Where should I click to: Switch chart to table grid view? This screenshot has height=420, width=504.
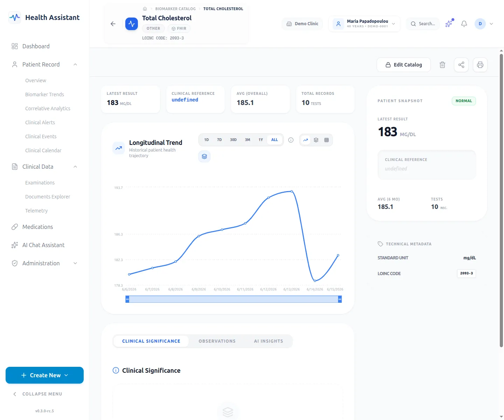click(327, 140)
